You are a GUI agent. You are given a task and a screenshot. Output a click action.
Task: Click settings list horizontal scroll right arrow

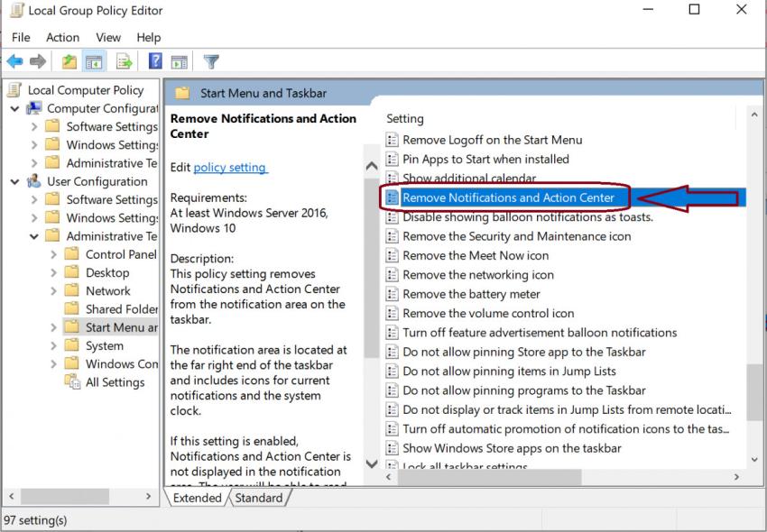[x=736, y=476]
